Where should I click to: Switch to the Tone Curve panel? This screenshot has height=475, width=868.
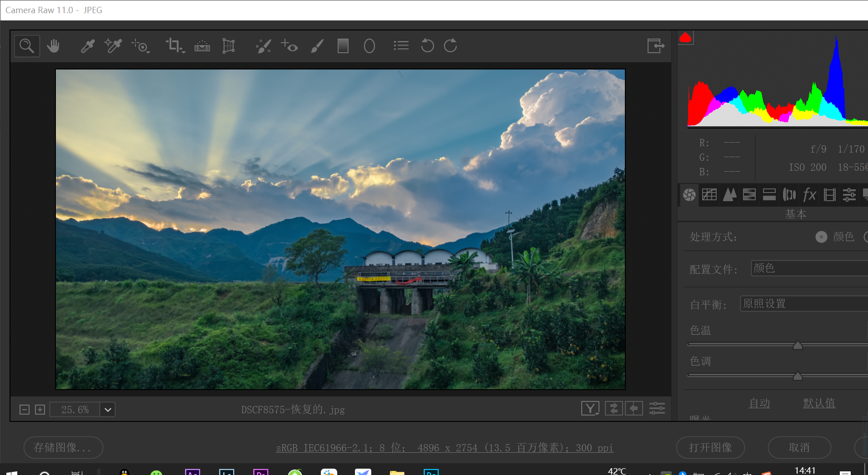[709, 195]
